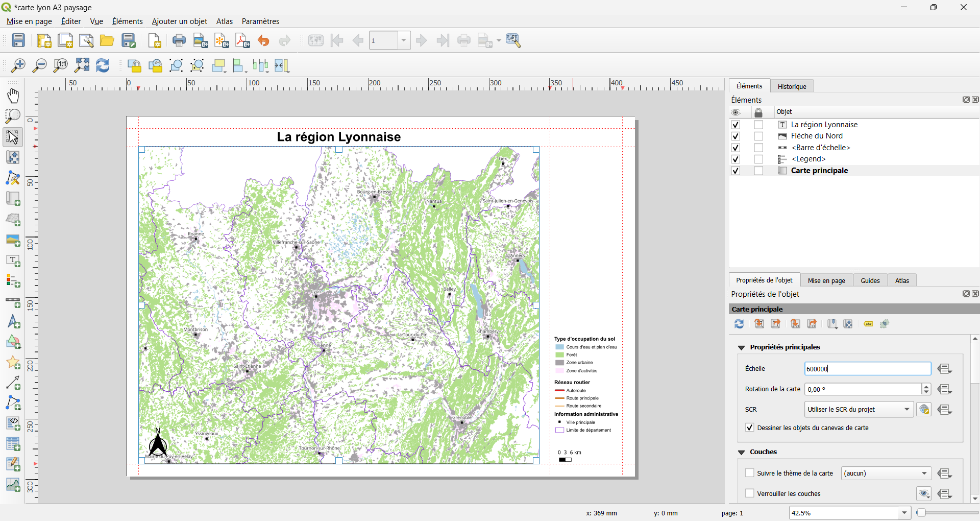The width and height of the screenshot is (980, 521).
Task: Collapse the Propriétés principales section
Action: click(x=742, y=347)
